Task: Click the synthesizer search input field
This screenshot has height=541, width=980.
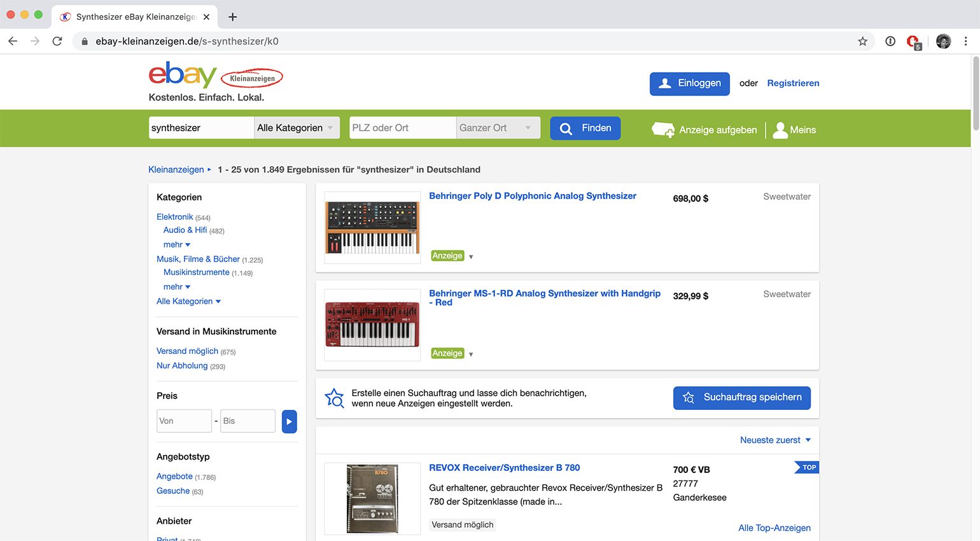Action: 201,128
